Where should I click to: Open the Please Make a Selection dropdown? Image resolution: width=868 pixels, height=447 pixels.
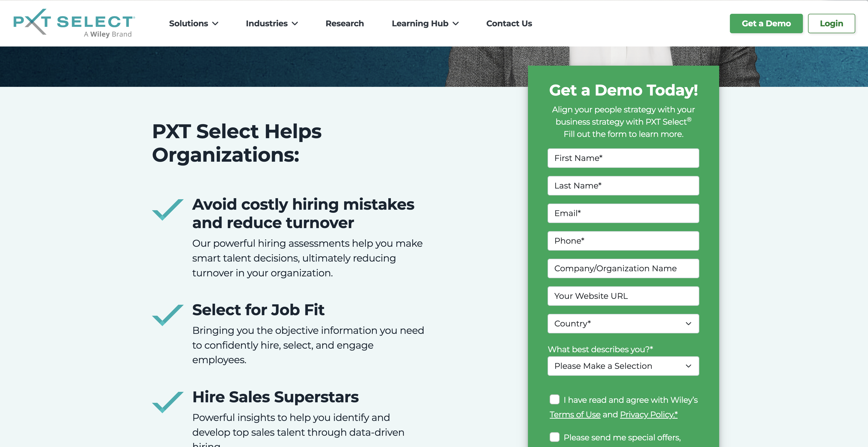tap(623, 366)
